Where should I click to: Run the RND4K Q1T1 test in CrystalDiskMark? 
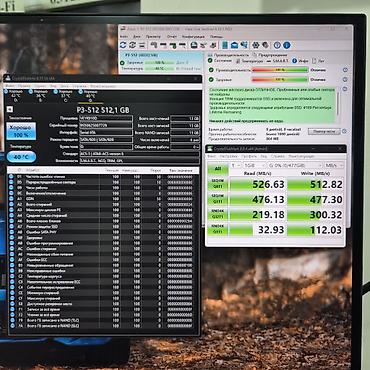click(x=218, y=229)
